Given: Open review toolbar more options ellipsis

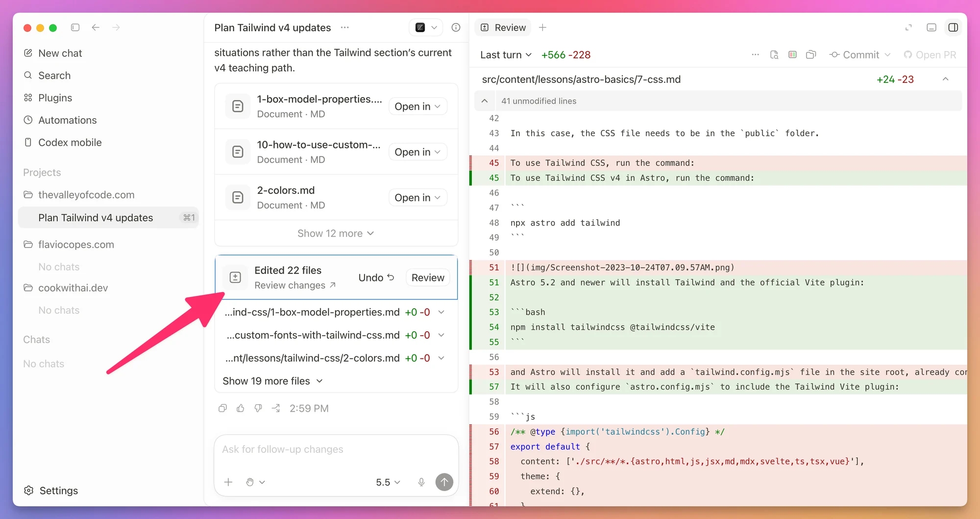Looking at the screenshot, I should coord(755,55).
